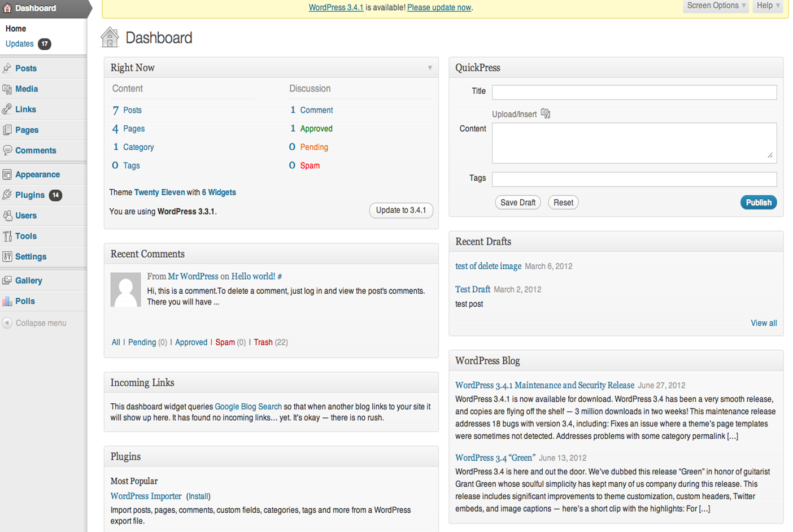Viewport: 793px width, 532px height.
Task: Go to Updates submenu item
Action: (20, 44)
